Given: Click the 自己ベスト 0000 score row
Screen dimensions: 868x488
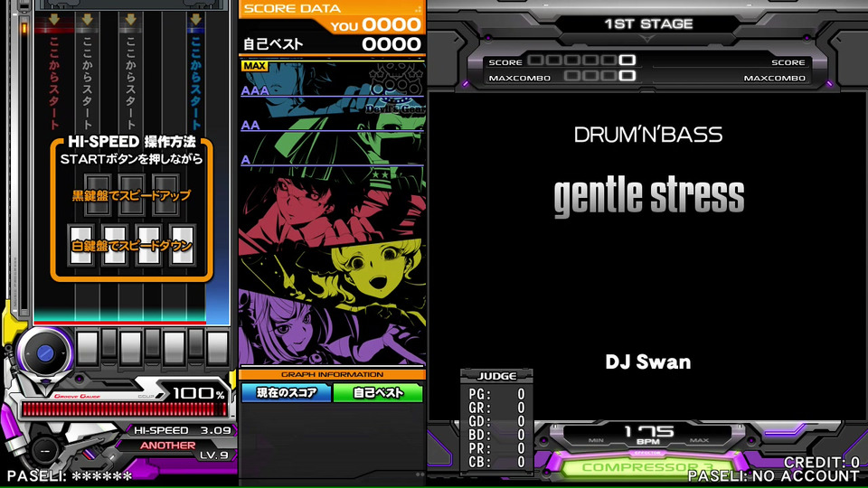Looking at the screenshot, I should pyautogui.click(x=332, y=44).
